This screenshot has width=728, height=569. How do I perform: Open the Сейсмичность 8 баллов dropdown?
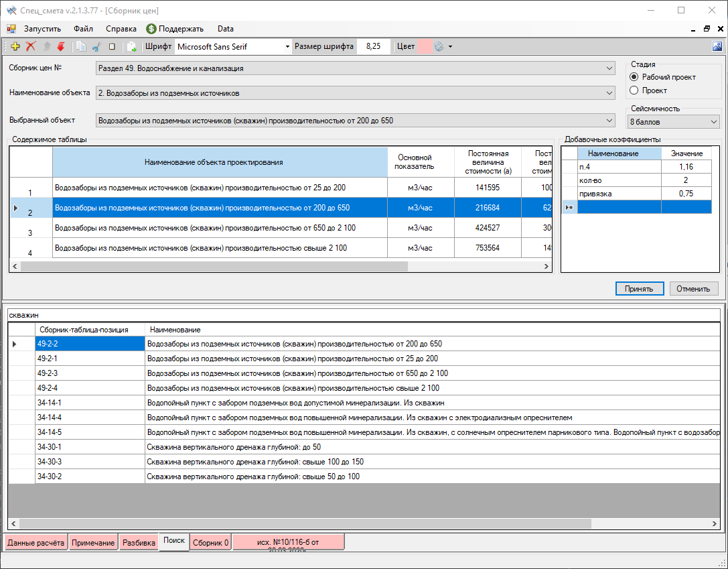point(673,122)
